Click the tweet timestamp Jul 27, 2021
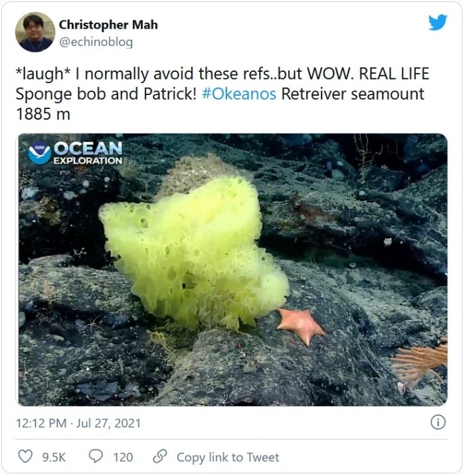Image resolution: width=465 pixels, height=476 pixels. pyautogui.click(x=79, y=423)
